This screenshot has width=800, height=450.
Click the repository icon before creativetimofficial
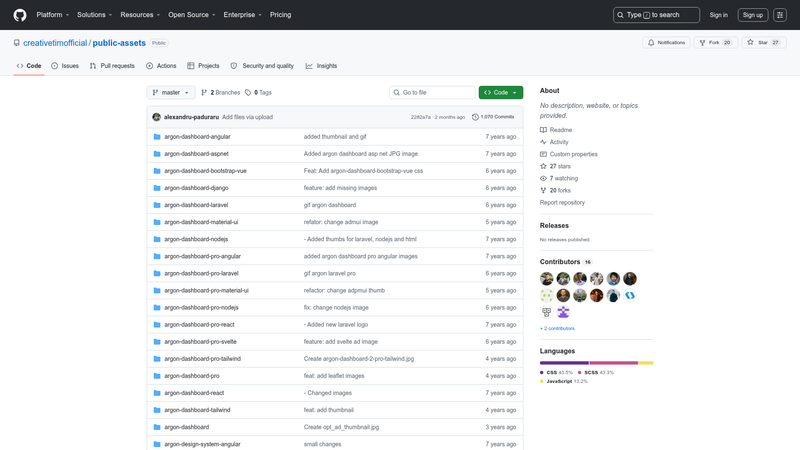17,43
